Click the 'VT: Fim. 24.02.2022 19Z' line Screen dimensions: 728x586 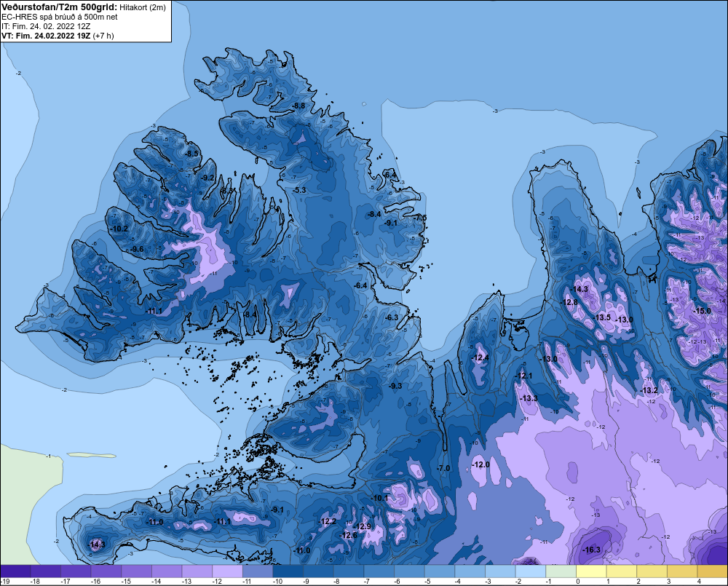point(46,36)
